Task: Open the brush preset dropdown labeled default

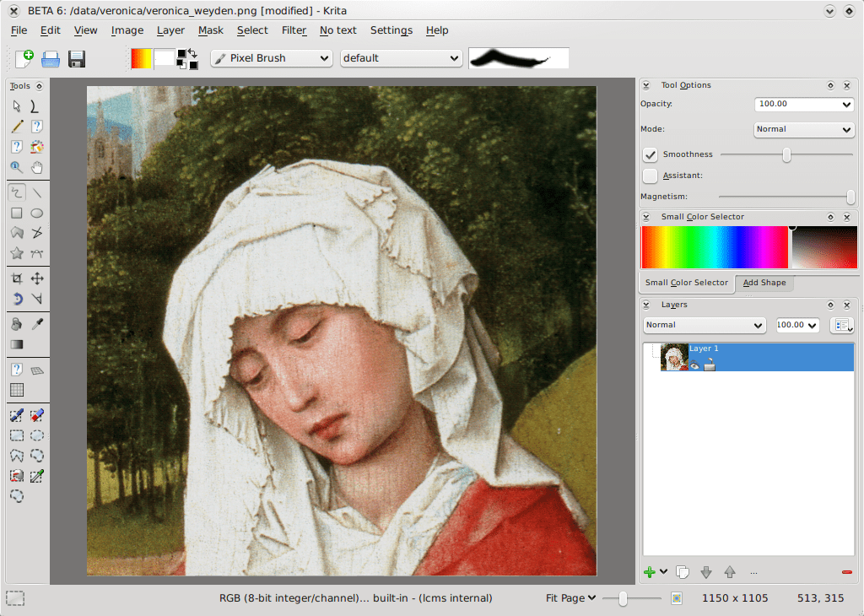Action: coord(401,57)
